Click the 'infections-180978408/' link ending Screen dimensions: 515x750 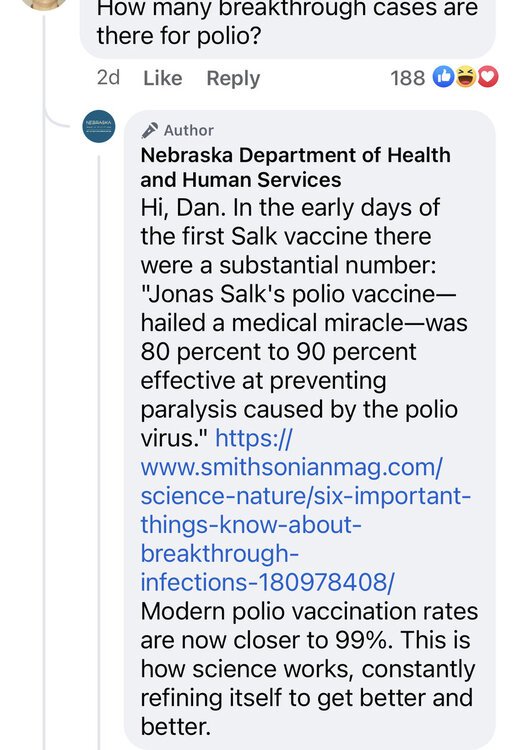(x=268, y=582)
